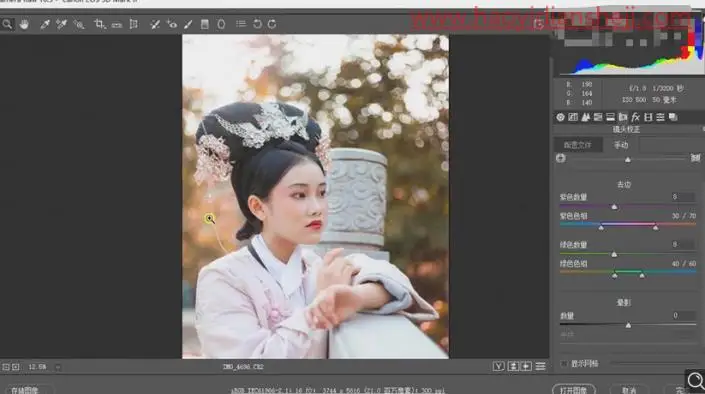Select the Graduated Filter tool
The height and width of the screenshot is (394, 705).
[205, 24]
